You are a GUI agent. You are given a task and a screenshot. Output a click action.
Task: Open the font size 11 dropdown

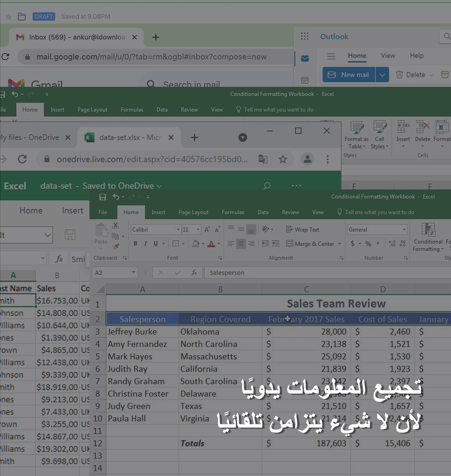coord(198,230)
